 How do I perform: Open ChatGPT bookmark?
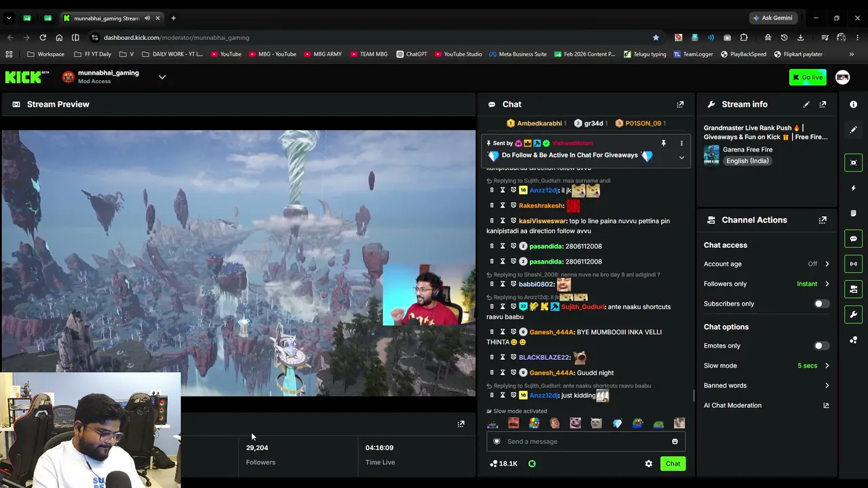(x=412, y=54)
